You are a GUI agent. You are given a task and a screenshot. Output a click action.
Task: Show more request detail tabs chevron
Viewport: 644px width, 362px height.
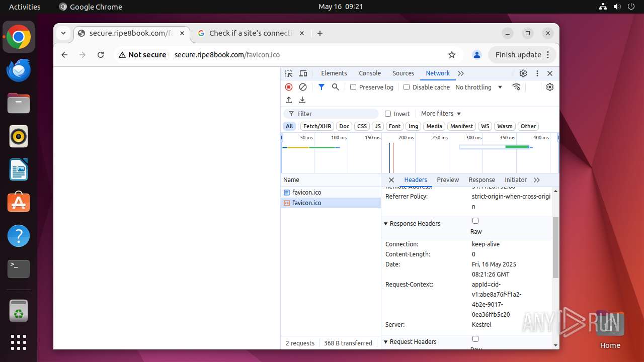(x=537, y=180)
